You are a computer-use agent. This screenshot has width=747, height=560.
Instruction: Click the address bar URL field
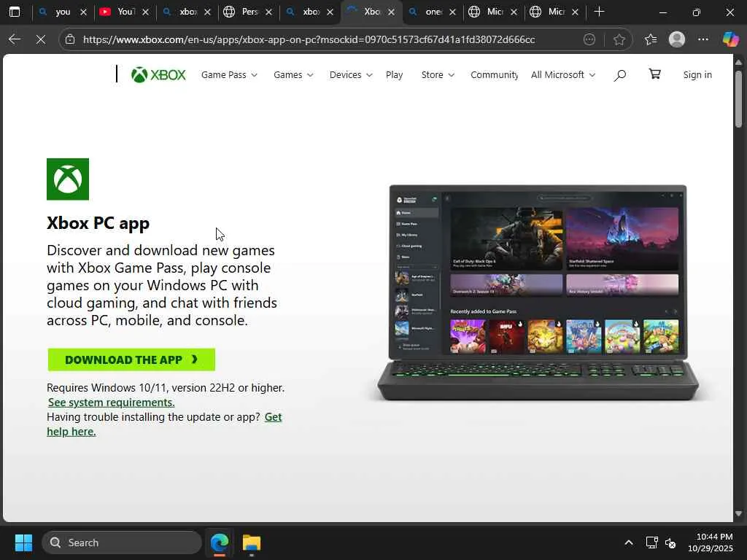[x=309, y=39]
